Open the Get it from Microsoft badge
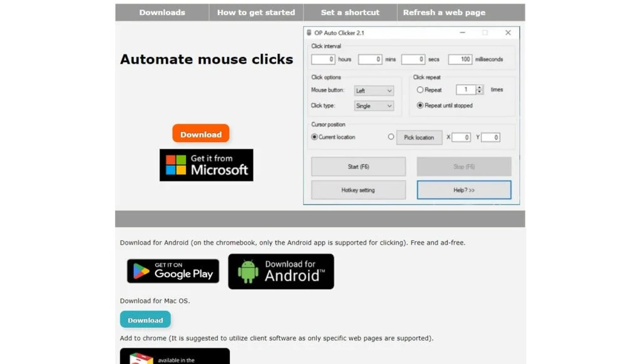The image size is (641, 364). click(x=207, y=165)
